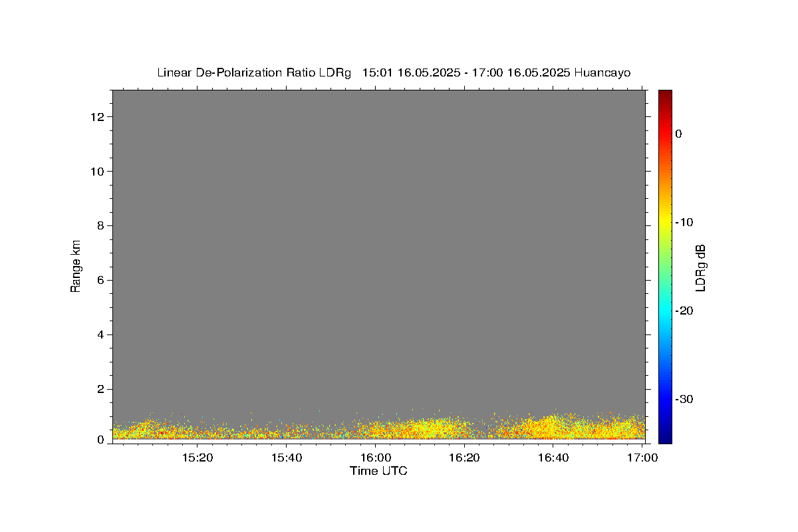Click the colorbar tick label '-30'
The width and height of the screenshot is (798, 532).
684,399
